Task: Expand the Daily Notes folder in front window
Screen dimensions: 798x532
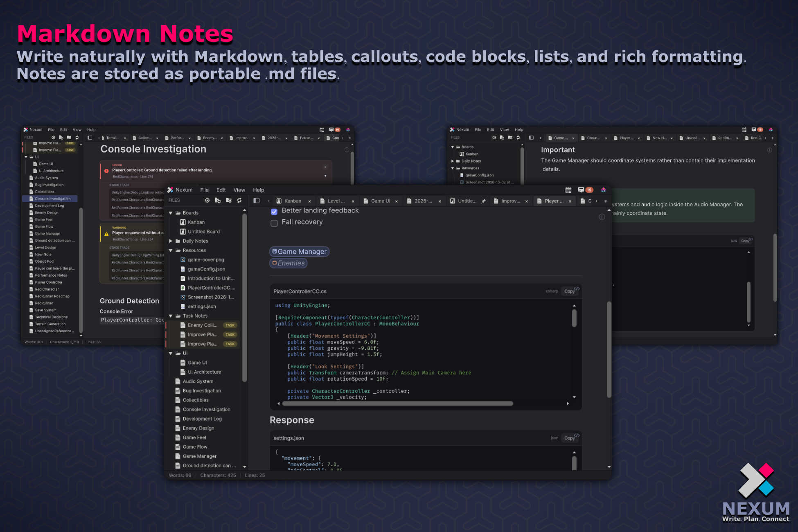Action: (171, 241)
